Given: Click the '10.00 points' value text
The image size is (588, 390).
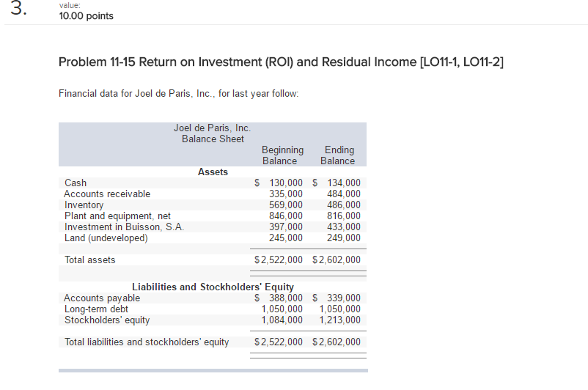Looking at the screenshot, I should coord(87,16).
